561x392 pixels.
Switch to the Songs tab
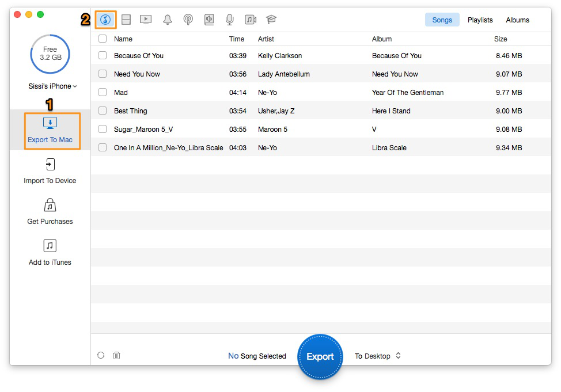[x=442, y=20]
